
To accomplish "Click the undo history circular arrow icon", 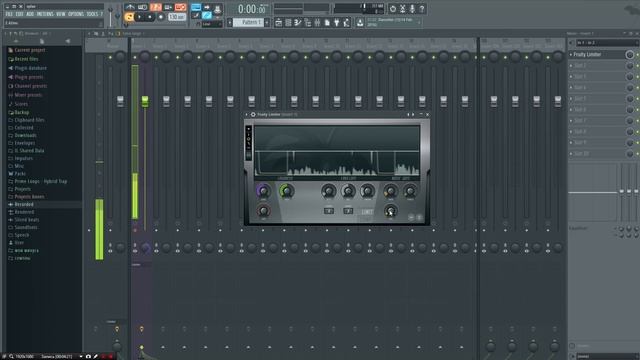I will [393, 9].
